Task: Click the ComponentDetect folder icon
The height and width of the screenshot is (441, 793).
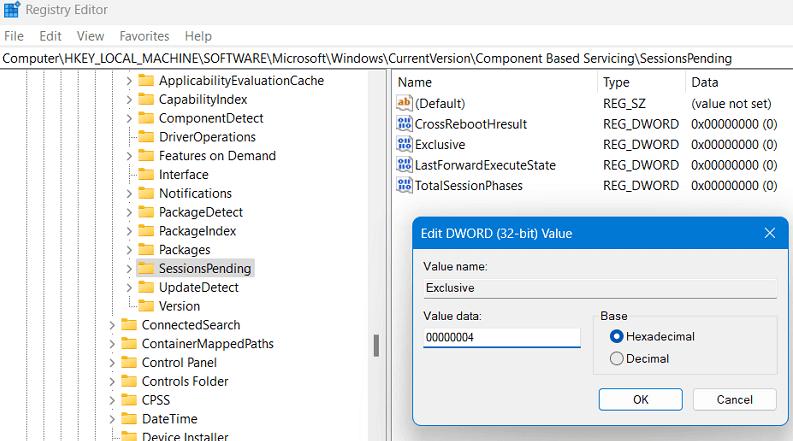Action: [x=146, y=118]
